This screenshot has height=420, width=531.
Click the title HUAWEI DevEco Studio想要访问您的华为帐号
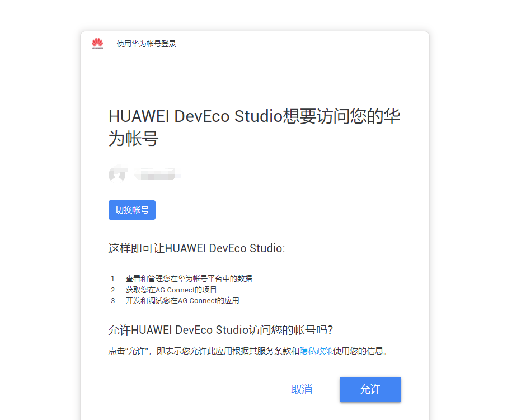click(x=255, y=128)
